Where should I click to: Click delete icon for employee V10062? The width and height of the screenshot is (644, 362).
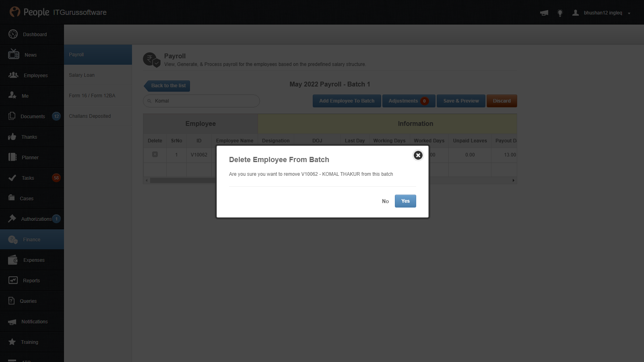pyautogui.click(x=155, y=154)
